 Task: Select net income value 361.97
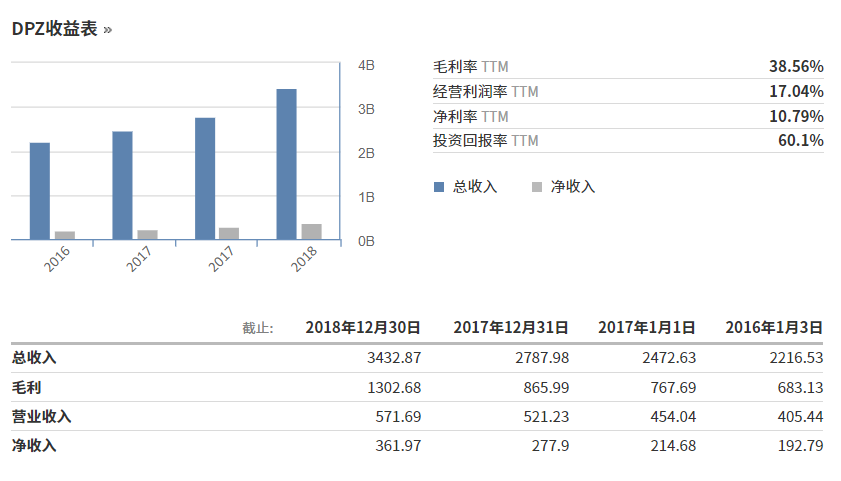398,445
